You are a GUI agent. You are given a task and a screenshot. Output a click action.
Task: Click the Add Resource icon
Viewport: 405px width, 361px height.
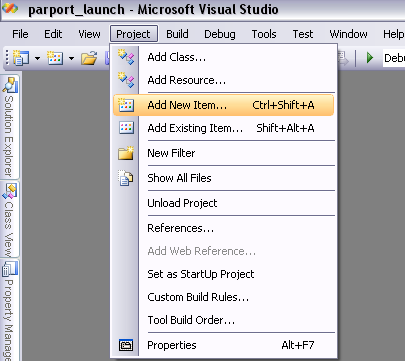[x=126, y=80]
